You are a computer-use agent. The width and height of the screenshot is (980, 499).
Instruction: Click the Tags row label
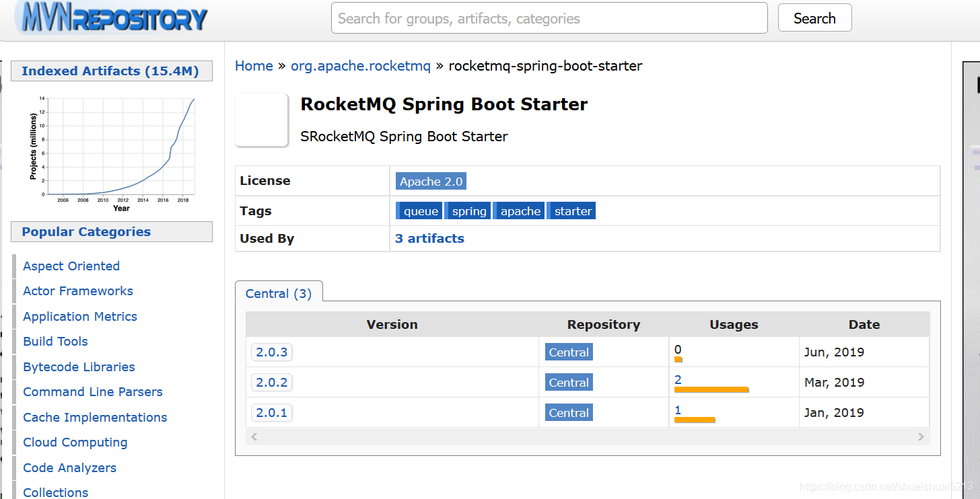click(256, 210)
